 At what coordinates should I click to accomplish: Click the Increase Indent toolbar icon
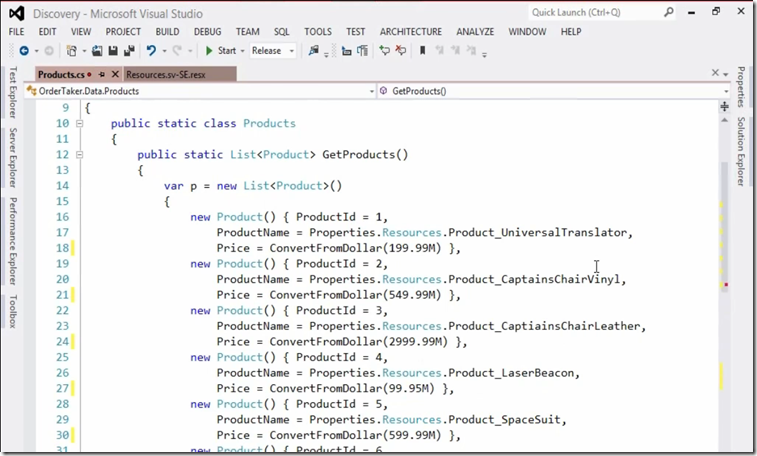tap(363, 51)
